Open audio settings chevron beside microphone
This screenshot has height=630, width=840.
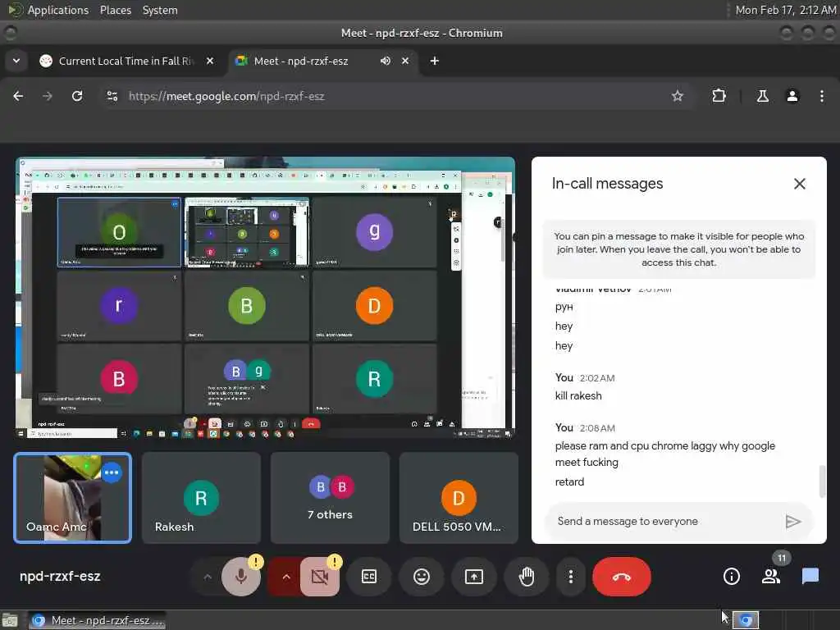pos(208,577)
